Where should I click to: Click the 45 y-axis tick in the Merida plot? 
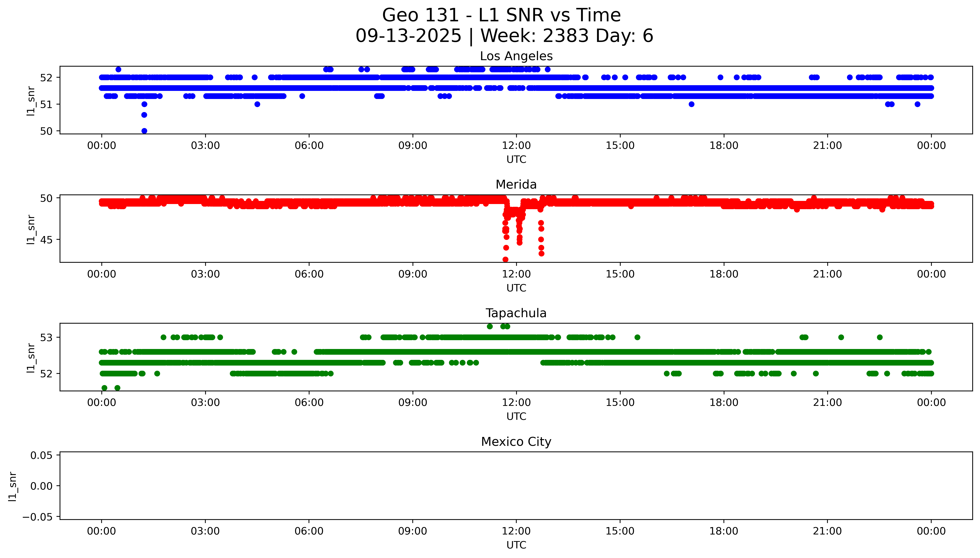pyautogui.click(x=46, y=240)
